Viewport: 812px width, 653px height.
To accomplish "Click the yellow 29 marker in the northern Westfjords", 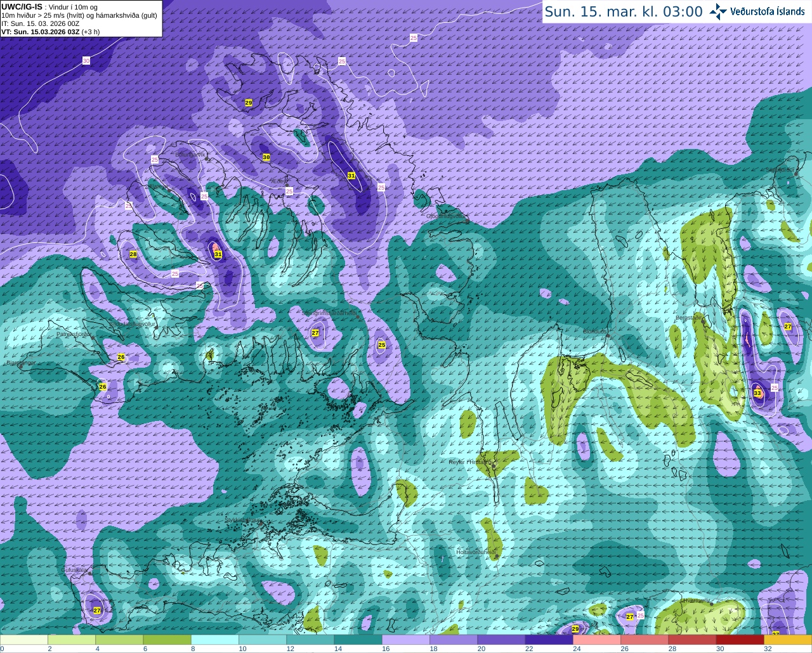I will click(x=248, y=103).
